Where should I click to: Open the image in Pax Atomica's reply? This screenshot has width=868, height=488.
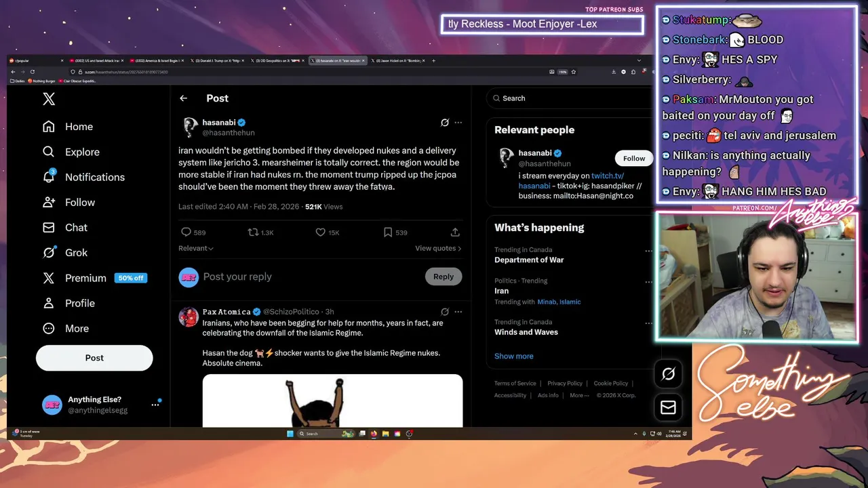332,401
